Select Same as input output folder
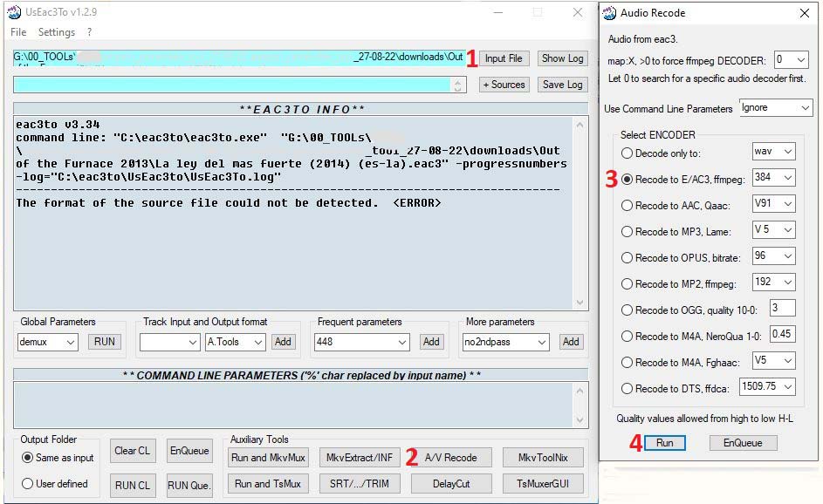Image resolution: width=823 pixels, height=504 pixels. (x=58, y=458)
